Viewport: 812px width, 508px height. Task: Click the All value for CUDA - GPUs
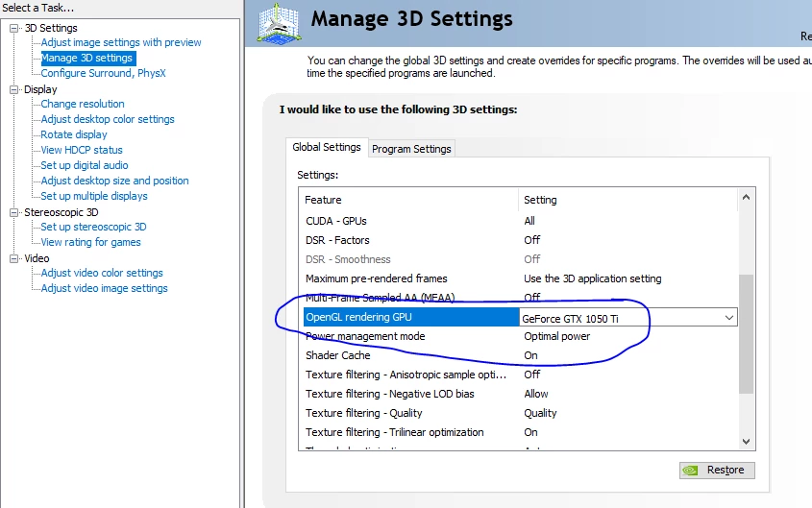529,221
